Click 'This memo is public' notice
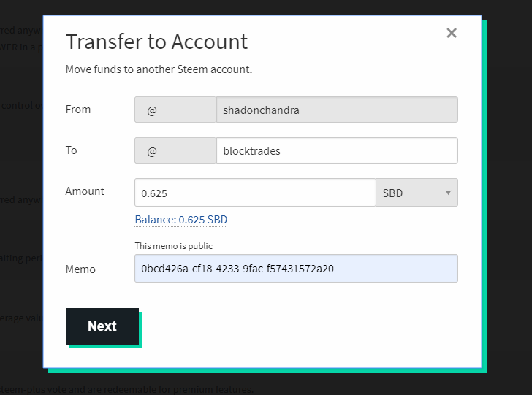 point(173,246)
